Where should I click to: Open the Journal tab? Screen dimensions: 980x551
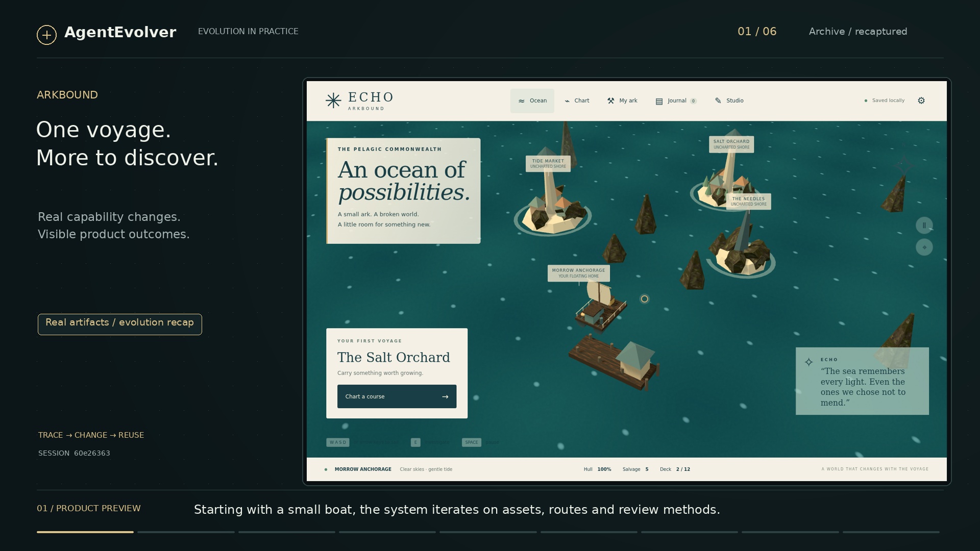point(676,101)
